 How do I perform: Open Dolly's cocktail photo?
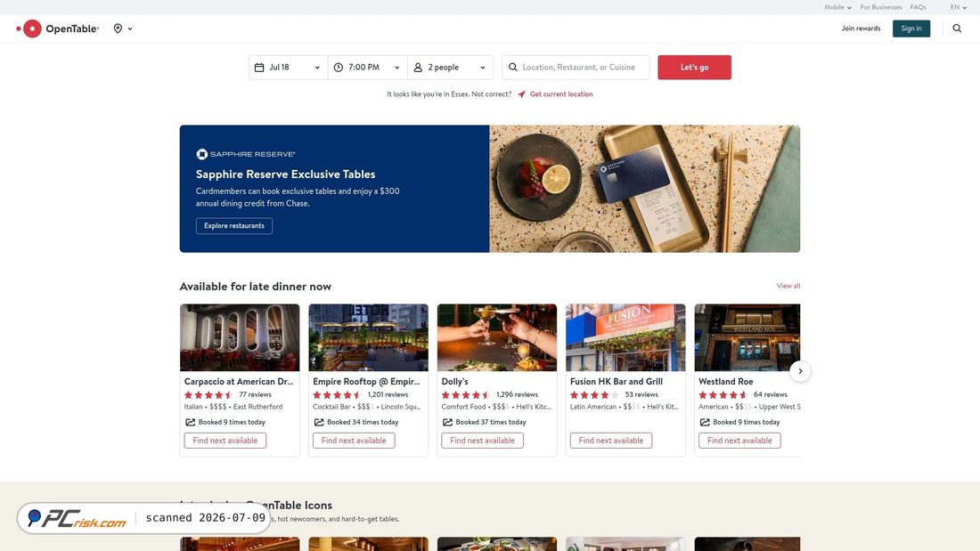pos(497,337)
